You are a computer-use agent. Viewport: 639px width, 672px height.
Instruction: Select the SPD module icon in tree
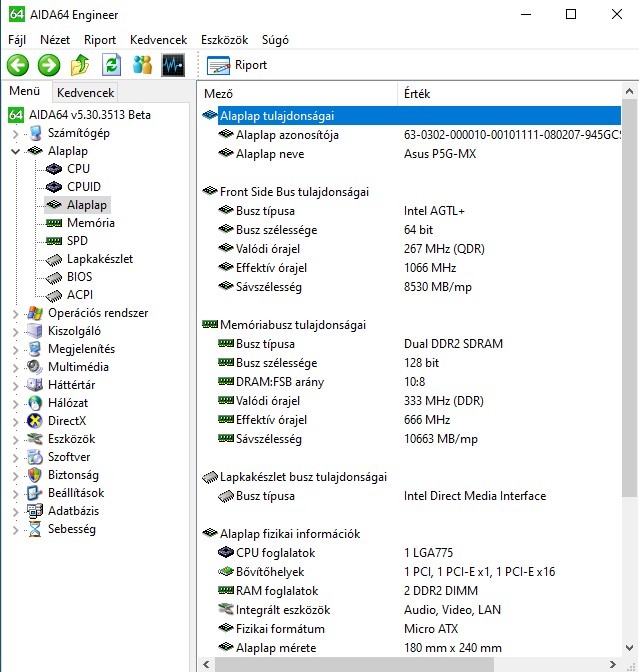point(54,241)
